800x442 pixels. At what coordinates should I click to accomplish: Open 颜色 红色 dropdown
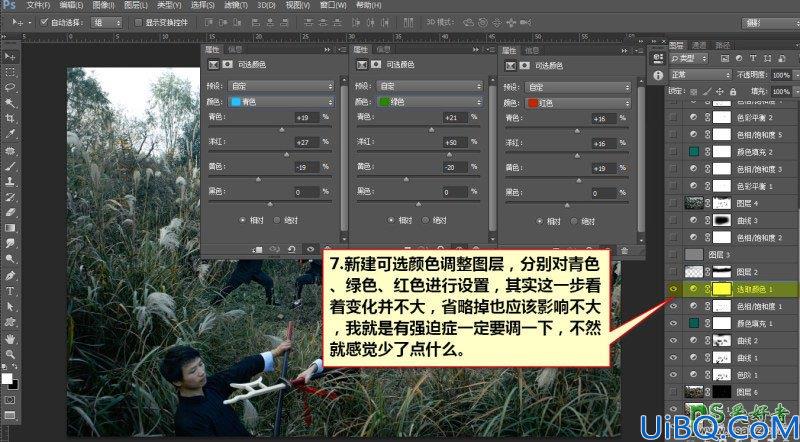tap(578, 103)
